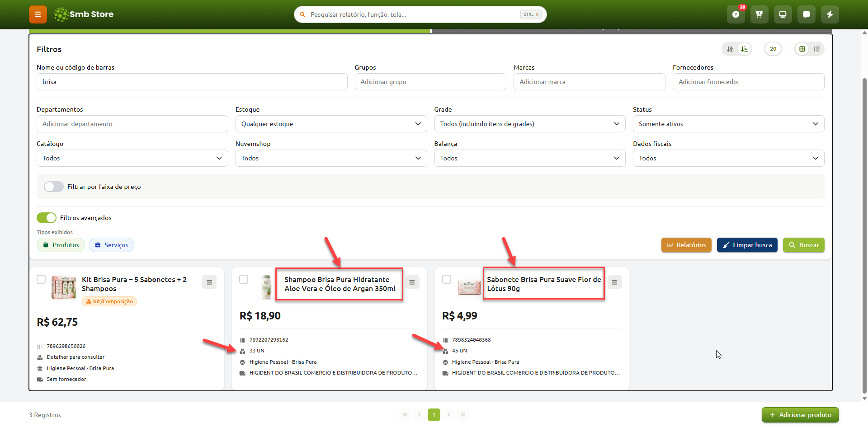Open the Grade dropdown
The width and height of the screenshot is (868, 427).
tap(530, 124)
